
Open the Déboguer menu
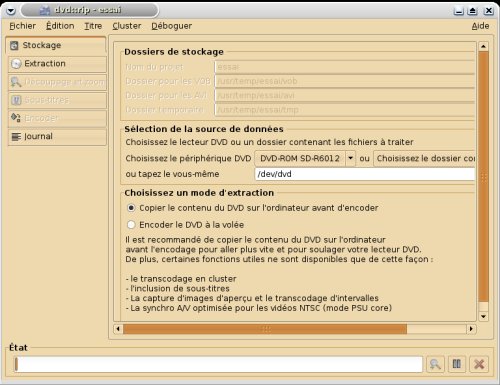[171, 26]
